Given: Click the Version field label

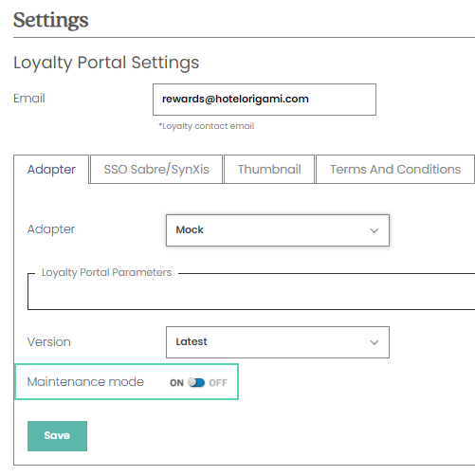Looking at the screenshot, I should [49, 342].
